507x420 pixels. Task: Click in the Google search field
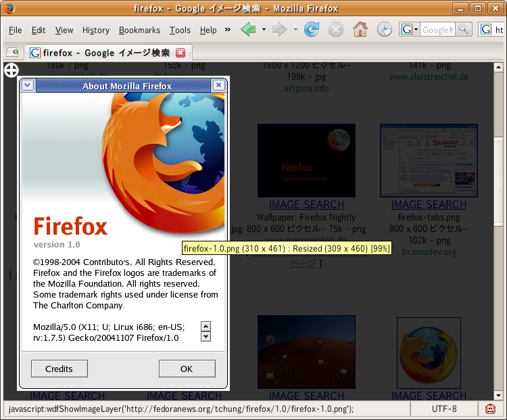437,30
